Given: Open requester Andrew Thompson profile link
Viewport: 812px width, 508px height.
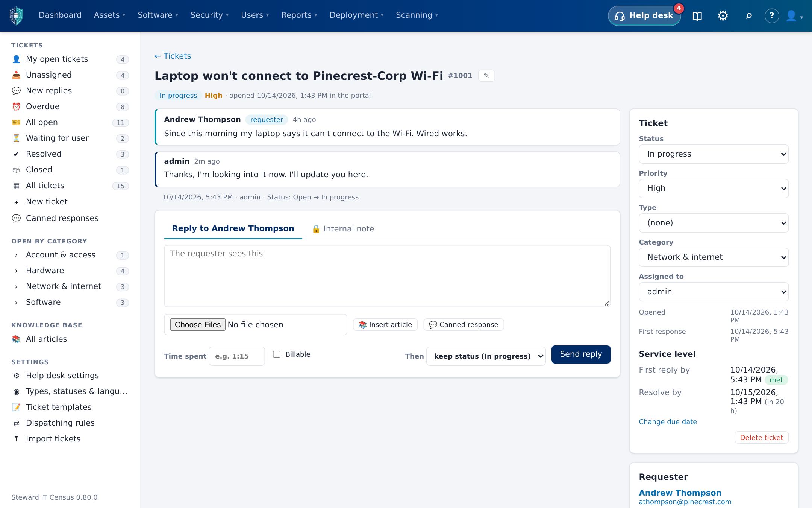Looking at the screenshot, I should [680, 493].
